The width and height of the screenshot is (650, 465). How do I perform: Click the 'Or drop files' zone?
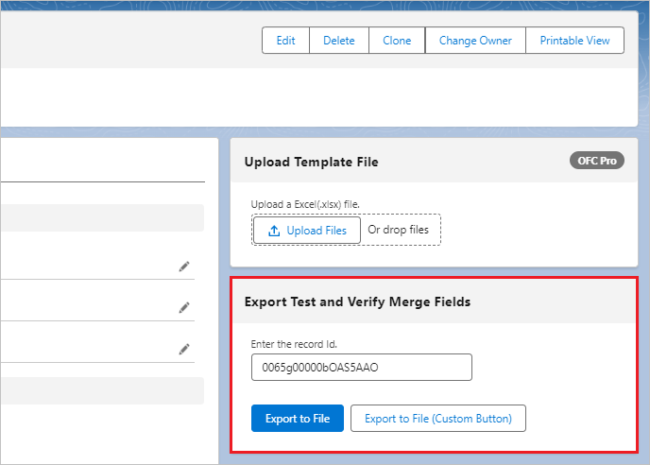398,230
